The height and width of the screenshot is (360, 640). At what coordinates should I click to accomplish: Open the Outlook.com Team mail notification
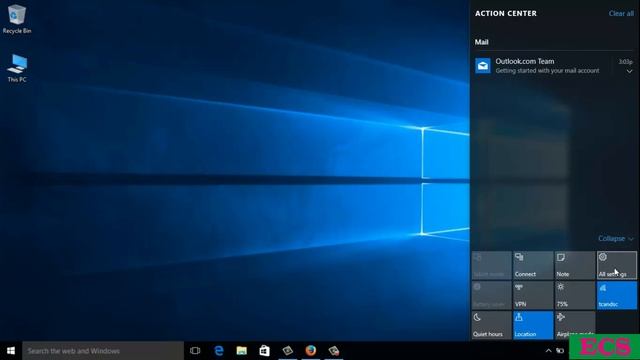tap(554, 66)
